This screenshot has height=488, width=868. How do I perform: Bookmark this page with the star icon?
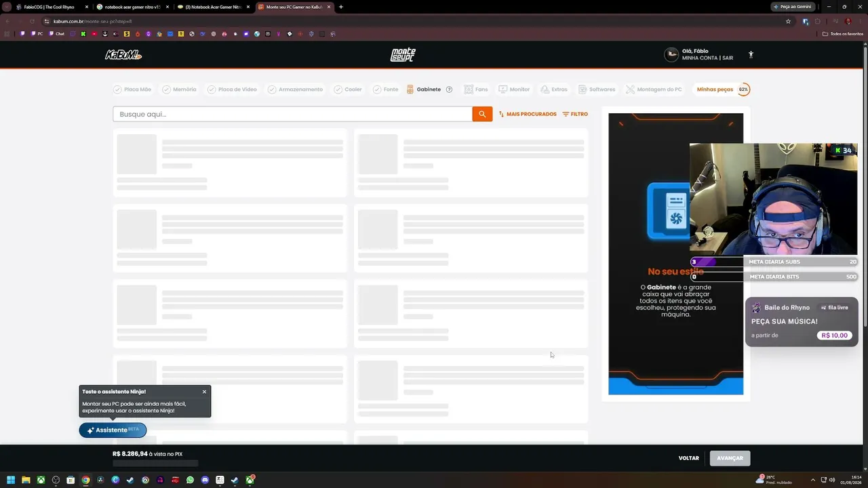click(788, 21)
